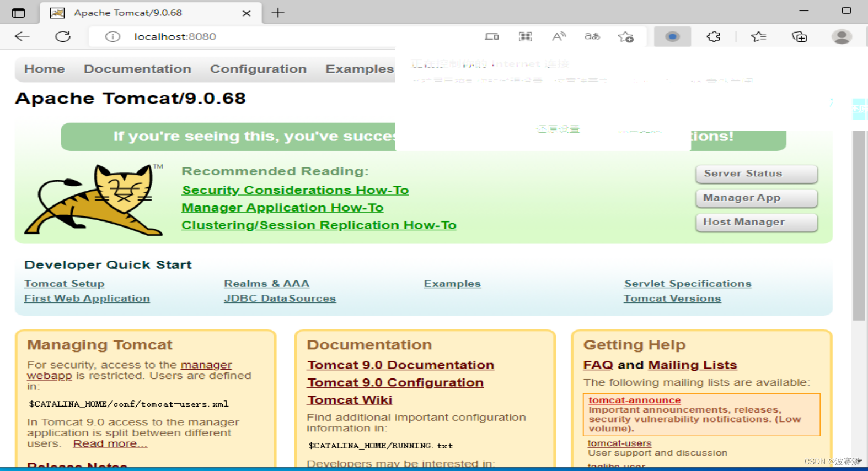Viewport: 868px width, 471px height.
Task: Click the Manager App button
Action: 756,198
